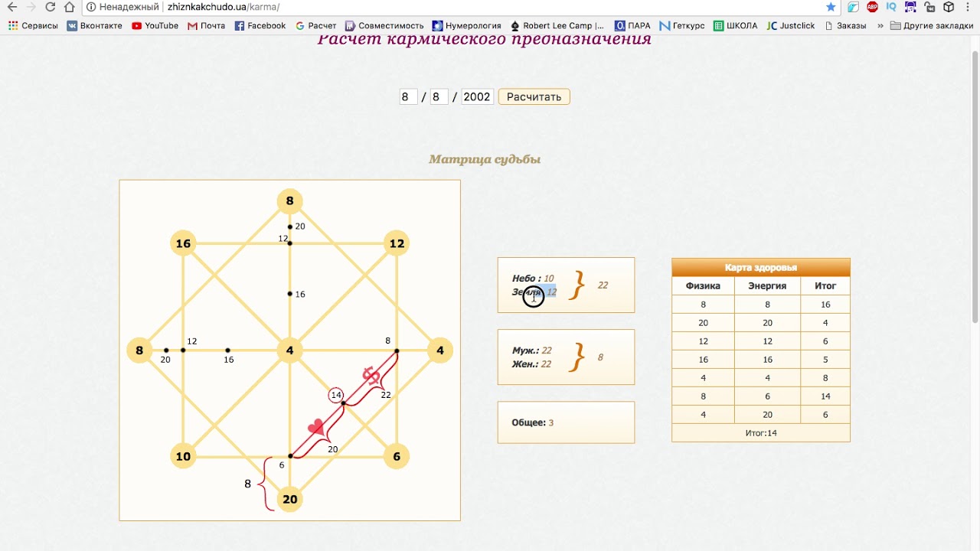Open the Facebook bookmark
This screenshot has width=980, height=551.
tap(260, 25)
